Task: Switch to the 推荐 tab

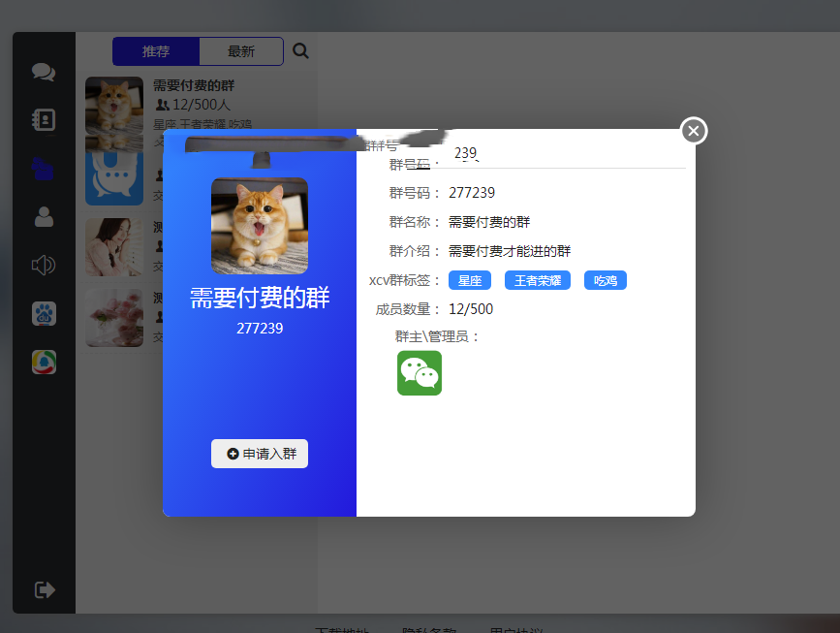Action: coord(156,51)
